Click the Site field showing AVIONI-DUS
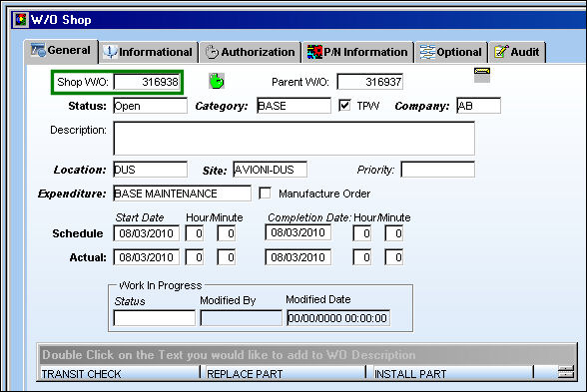 pyautogui.click(x=270, y=170)
